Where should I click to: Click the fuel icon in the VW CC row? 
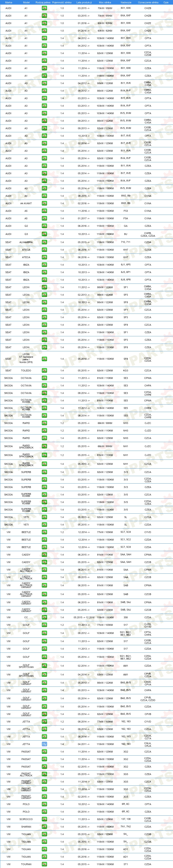coord(44,617)
